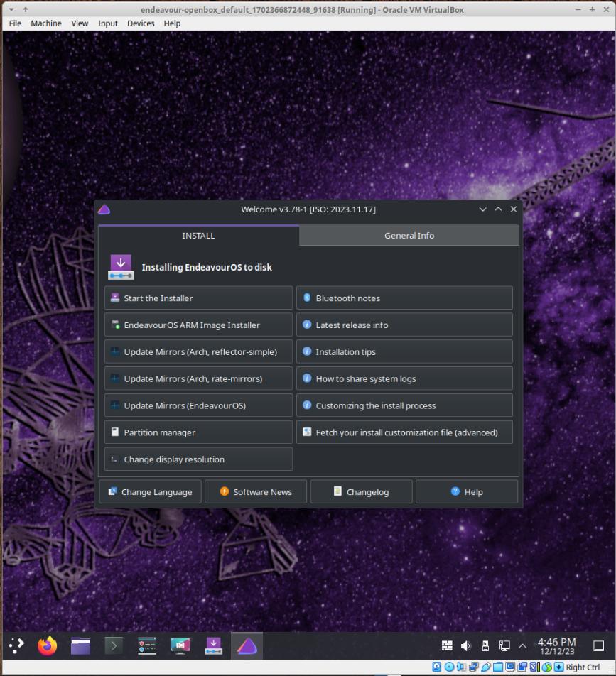Open Bluetooth notes

tap(405, 298)
